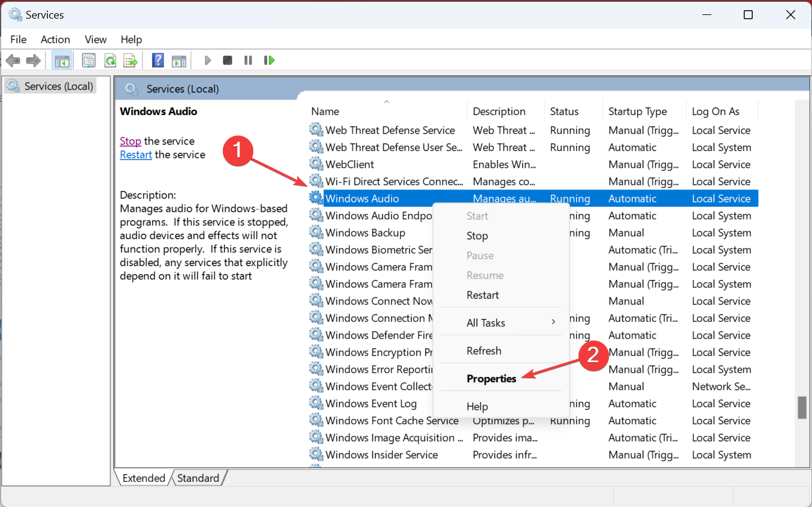Click the Export List toolbar icon

(130, 61)
